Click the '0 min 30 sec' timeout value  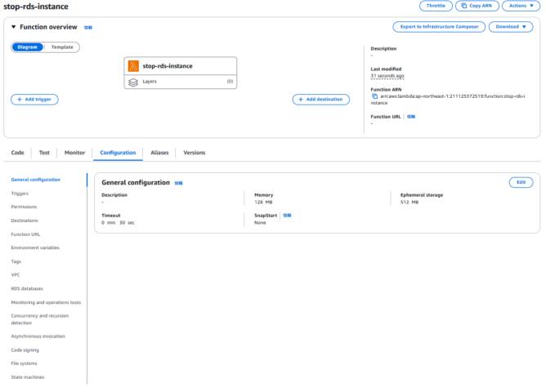(x=118, y=223)
